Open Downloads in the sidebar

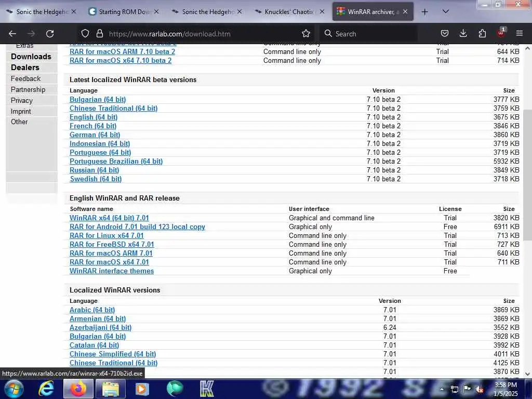click(x=31, y=57)
